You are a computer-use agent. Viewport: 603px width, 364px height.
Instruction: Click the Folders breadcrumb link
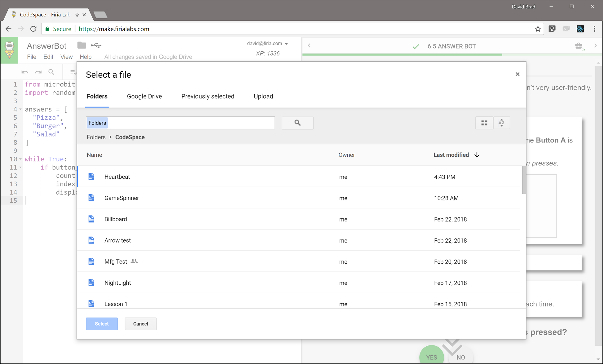tap(96, 137)
